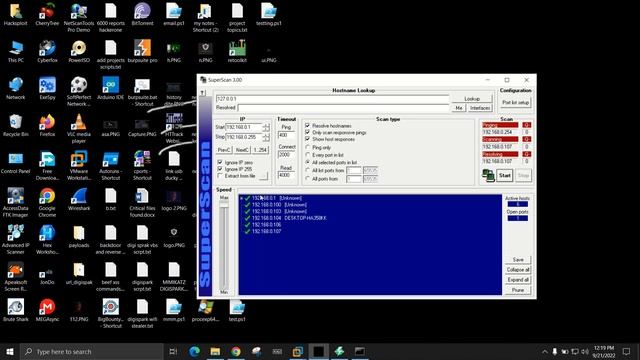Screen dimensions: 640x360
Task: Click Expand all button
Action: 518,280
